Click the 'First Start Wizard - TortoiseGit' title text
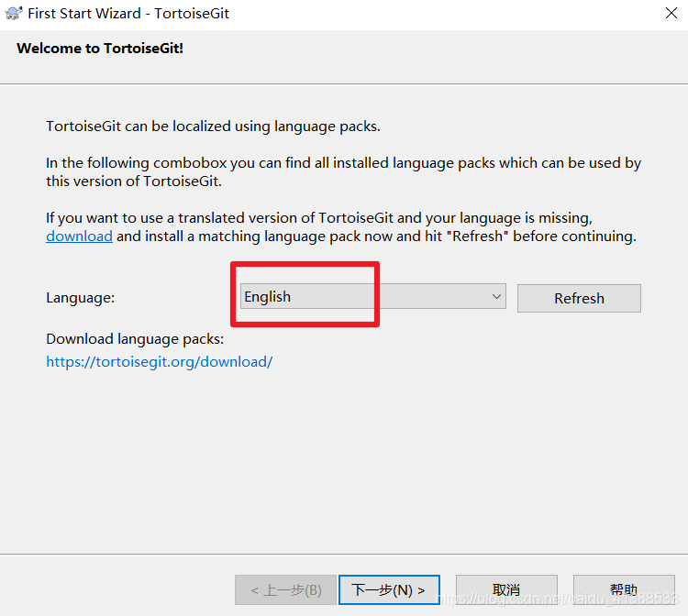Image resolution: width=688 pixels, height=616 pixels. (128, 14)
